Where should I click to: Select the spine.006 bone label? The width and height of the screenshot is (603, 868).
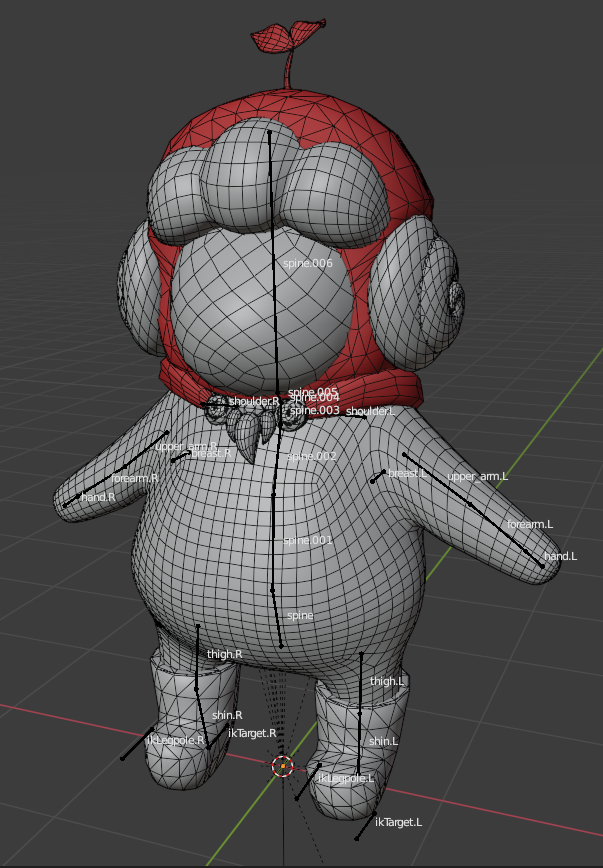[x=308, y=264]
